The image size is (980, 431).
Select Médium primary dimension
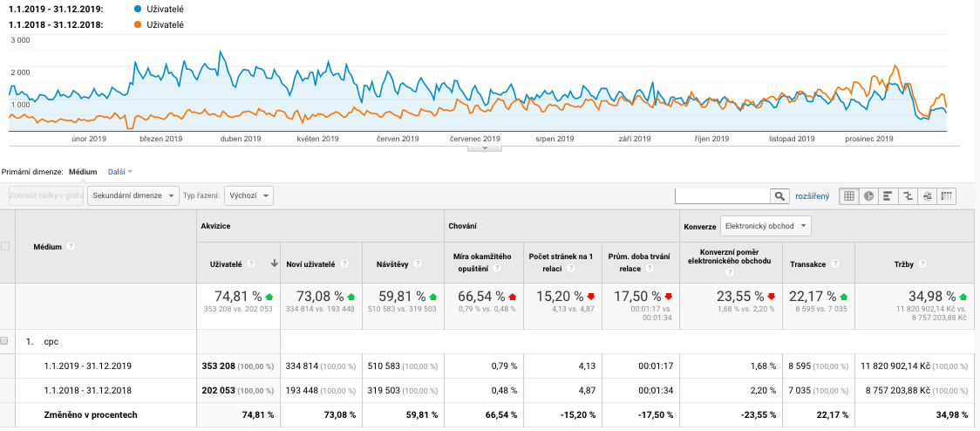(x=83, y=171)
